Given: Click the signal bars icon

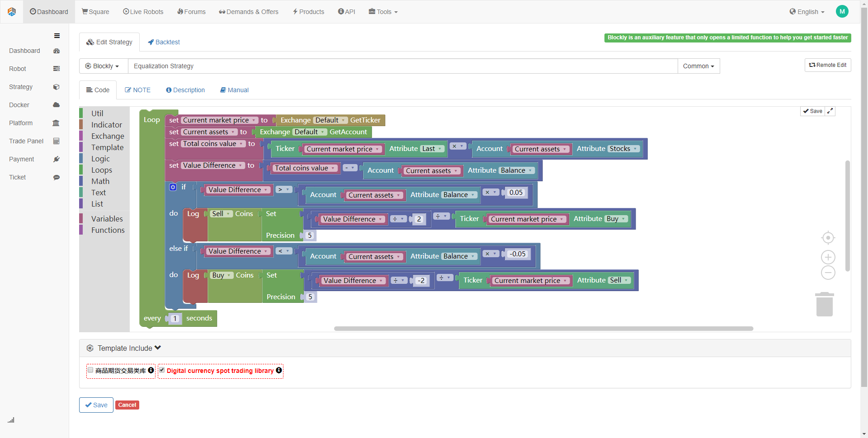Looking at the screenshot, I should click(11, 420).
